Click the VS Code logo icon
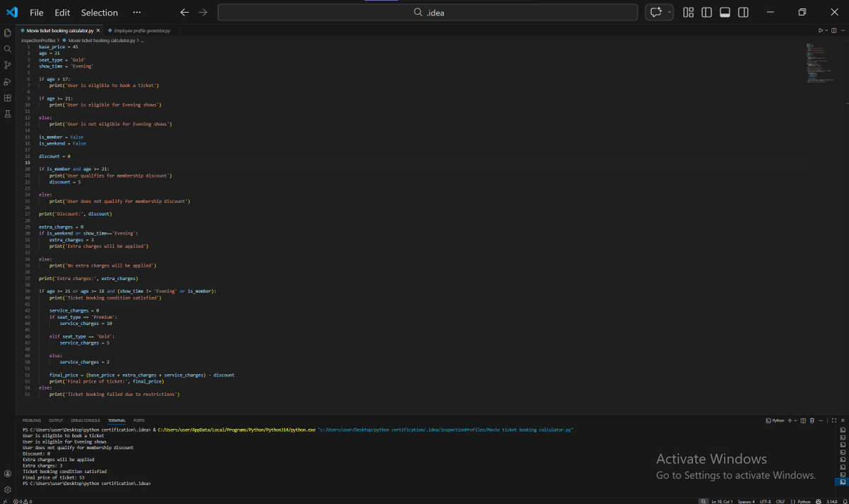Screen dimensions: 849x504 (x=11, y=13)
